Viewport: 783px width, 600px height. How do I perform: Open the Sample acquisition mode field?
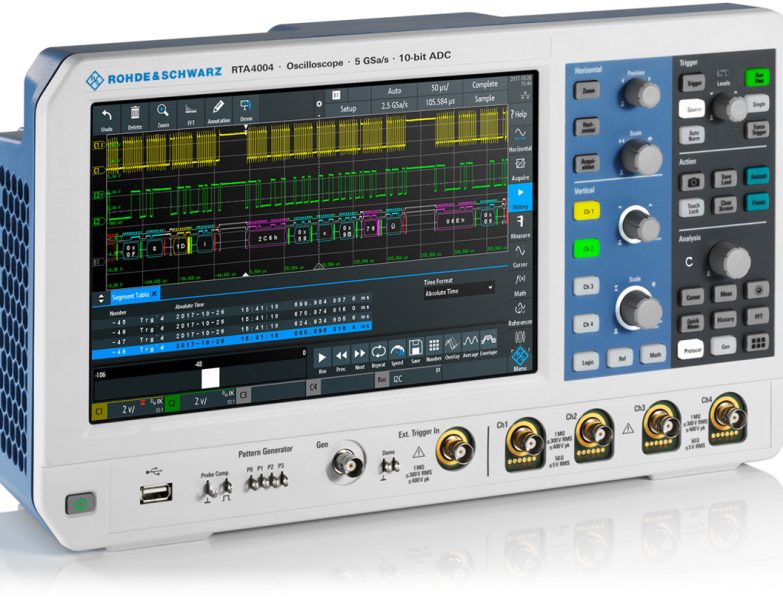pos(484,98)
